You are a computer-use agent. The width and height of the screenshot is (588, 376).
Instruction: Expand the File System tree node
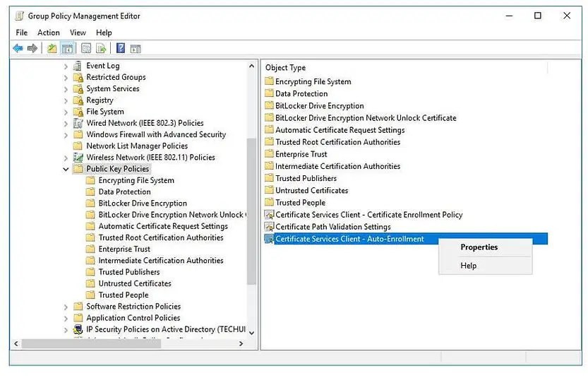coord(66,112)
